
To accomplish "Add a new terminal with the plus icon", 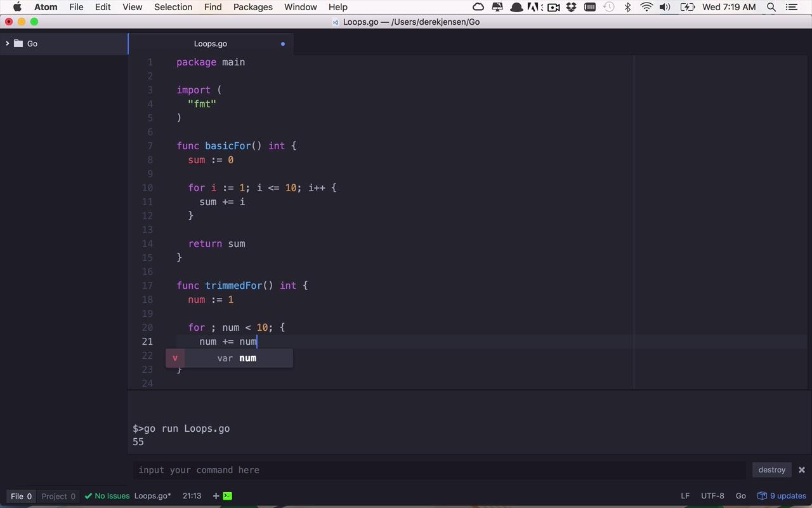I will (x=216, y=496).
